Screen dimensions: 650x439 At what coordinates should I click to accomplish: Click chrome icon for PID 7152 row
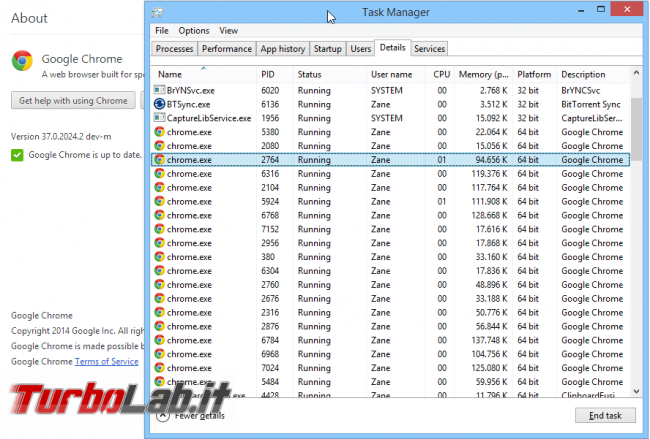pyautogui.click(x=159, y=229)
